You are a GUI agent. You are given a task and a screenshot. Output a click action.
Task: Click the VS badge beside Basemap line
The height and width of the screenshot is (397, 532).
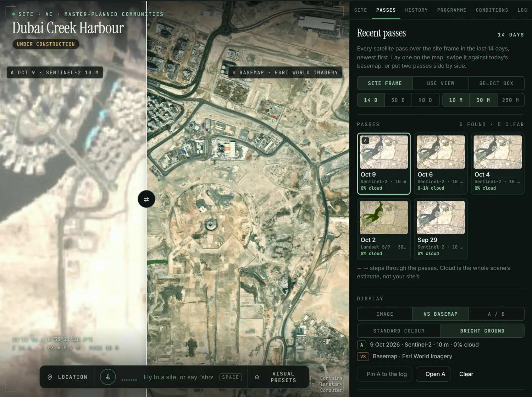click(363, 357)
